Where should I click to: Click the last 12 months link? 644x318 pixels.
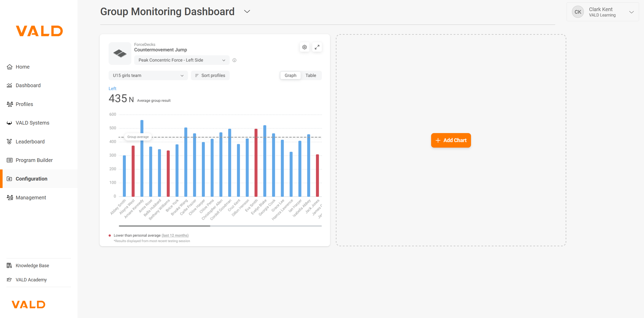point(175,235)
